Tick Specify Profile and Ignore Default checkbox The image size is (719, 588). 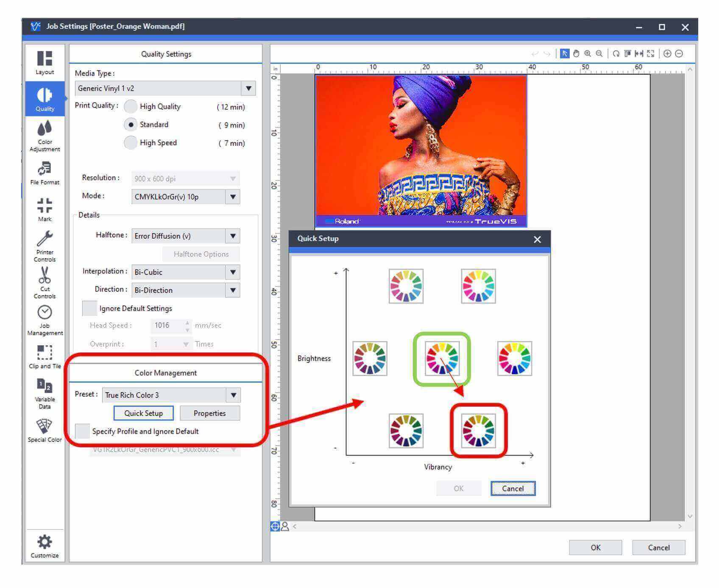pyautogui.click(x=82, y=431)
